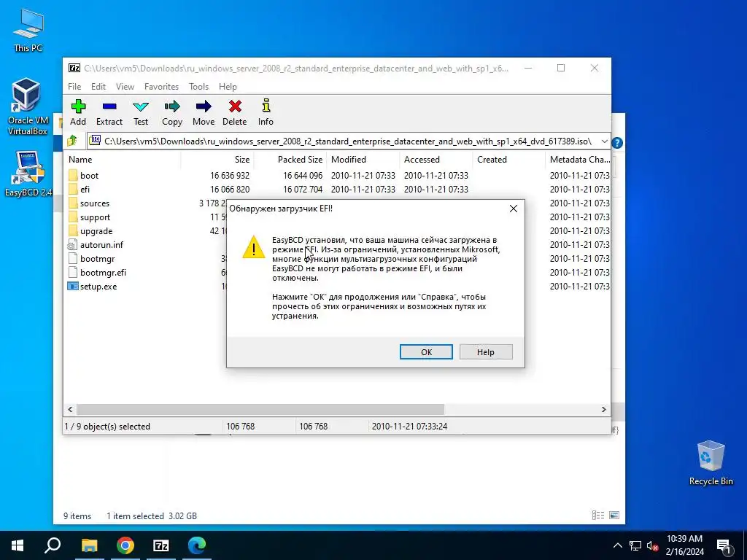Open the notification center icon
The height and width of the screenshot is (560, 747).
724,545
